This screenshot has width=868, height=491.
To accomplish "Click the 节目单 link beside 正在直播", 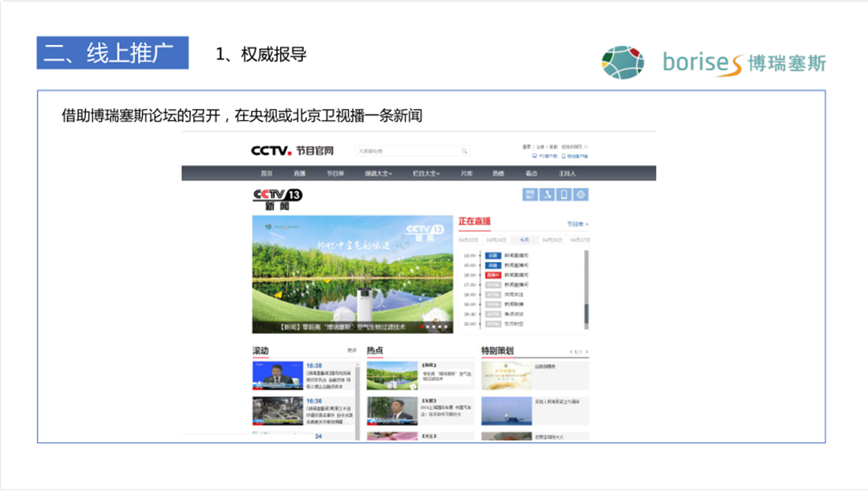I will point(577,224).
